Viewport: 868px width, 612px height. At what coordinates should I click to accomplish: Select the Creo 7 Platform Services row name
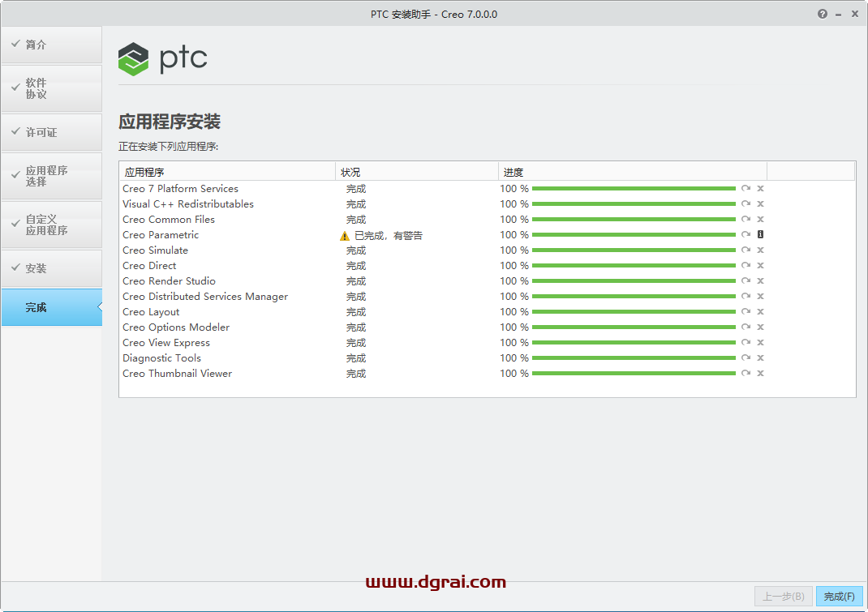tap(180, 189)
